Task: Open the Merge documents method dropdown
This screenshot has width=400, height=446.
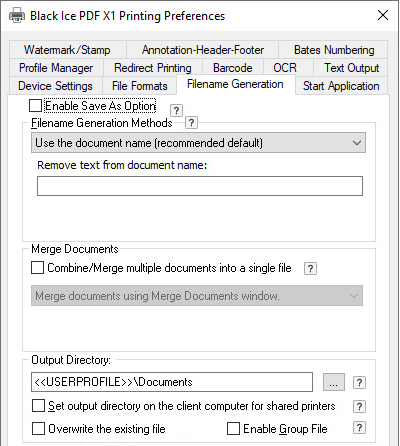Action: click(197, 296)
